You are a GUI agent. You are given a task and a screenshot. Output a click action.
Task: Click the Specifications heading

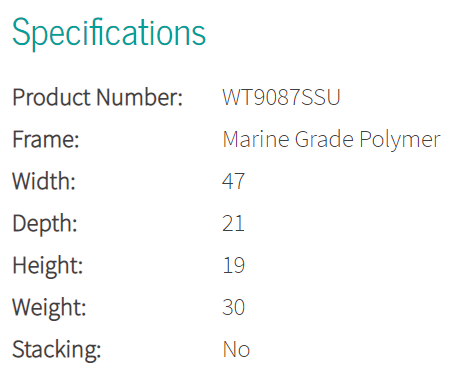tap(109, 33)
